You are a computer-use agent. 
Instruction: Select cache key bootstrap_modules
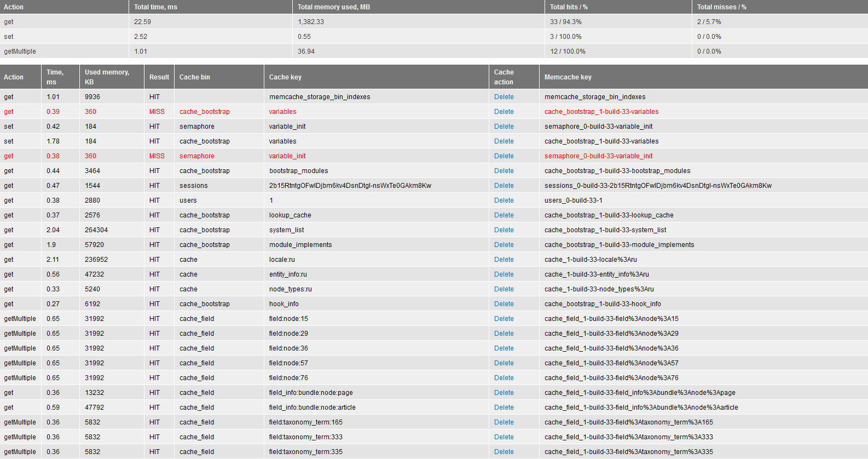[298, 171]
